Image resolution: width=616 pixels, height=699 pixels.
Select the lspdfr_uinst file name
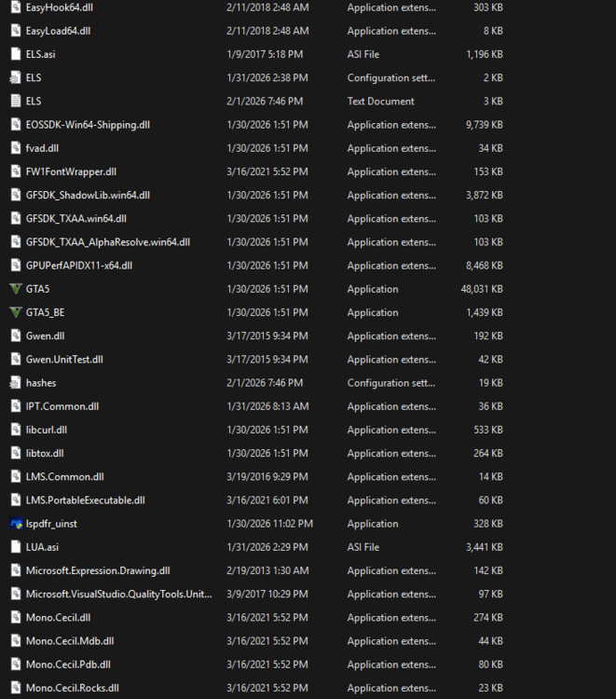51,524
